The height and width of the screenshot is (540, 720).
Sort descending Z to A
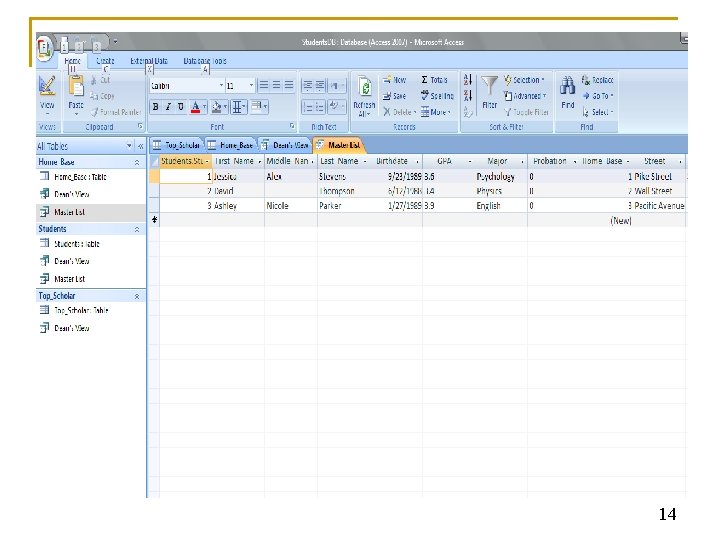[467, 96]
